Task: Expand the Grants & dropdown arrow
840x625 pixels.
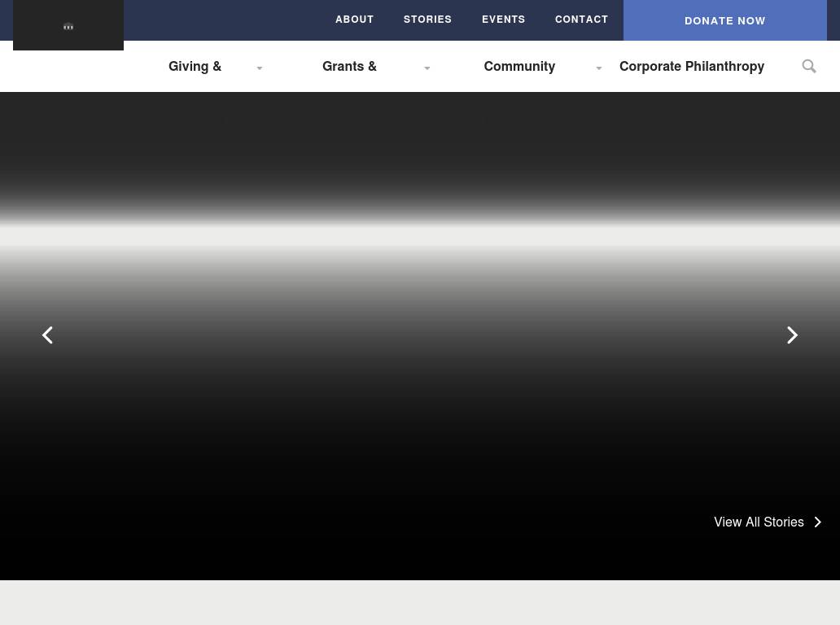Action: pos(427,68)
